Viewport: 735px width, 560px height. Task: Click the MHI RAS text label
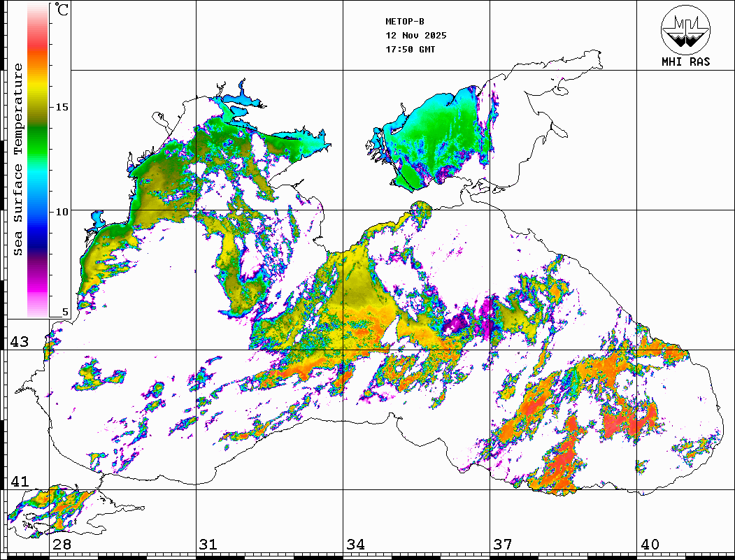coord(685,62)
